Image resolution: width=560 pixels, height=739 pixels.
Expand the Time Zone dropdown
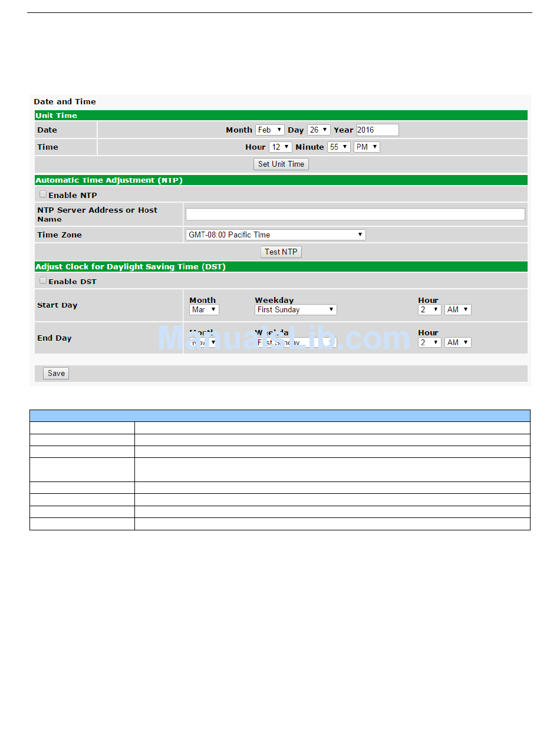tap(276, 235)
